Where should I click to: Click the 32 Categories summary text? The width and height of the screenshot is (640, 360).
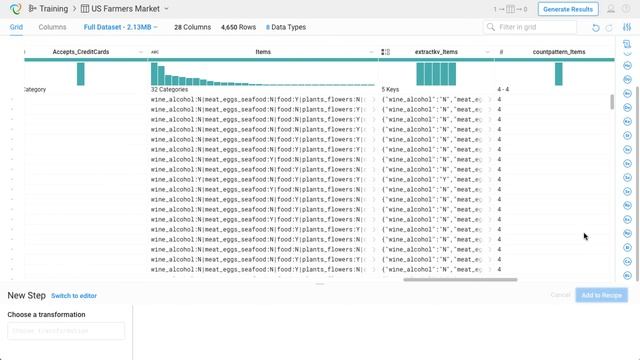point(169,89)
